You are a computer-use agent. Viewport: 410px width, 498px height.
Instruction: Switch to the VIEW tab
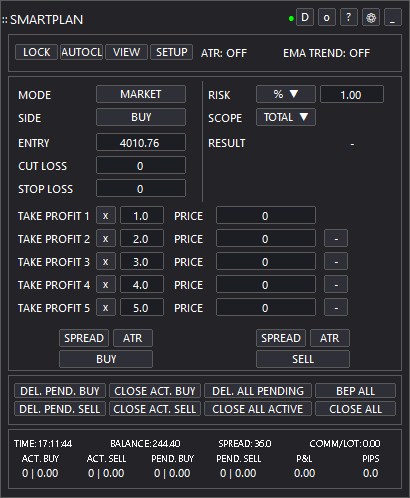126,52
